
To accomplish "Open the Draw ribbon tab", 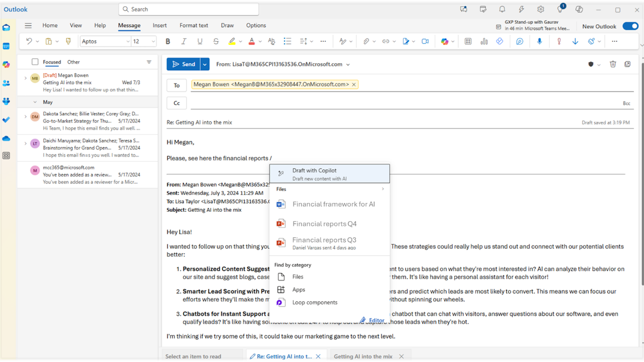I will (x=227, y=25).
